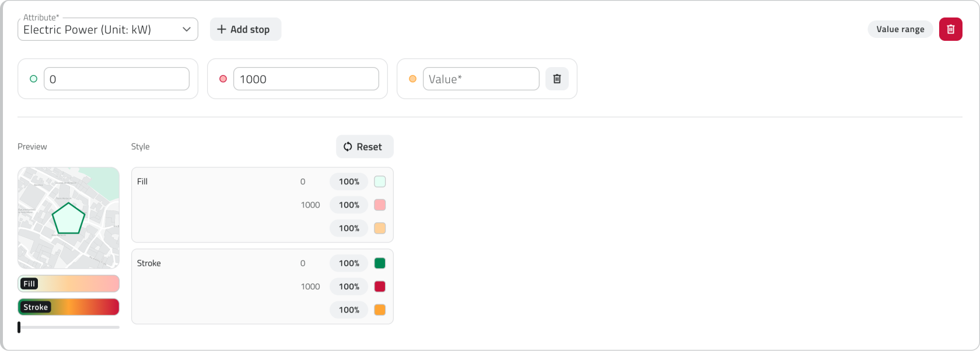The image size is (980, 351).
Task: Open the crimson stroke color for 1000
Action: point(380,286)
